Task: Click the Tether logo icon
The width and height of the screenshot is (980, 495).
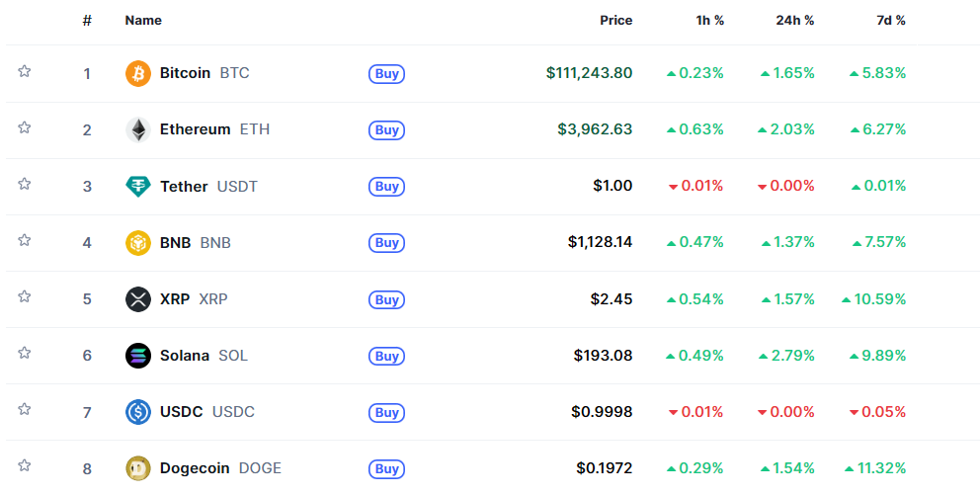Action: tap(138, 186)
